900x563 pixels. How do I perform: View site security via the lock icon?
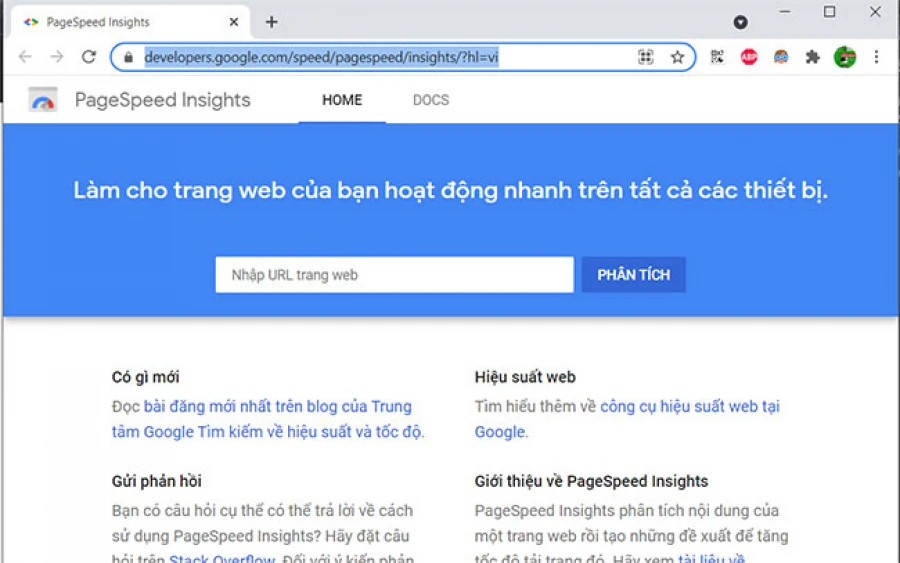coord(129,57)
